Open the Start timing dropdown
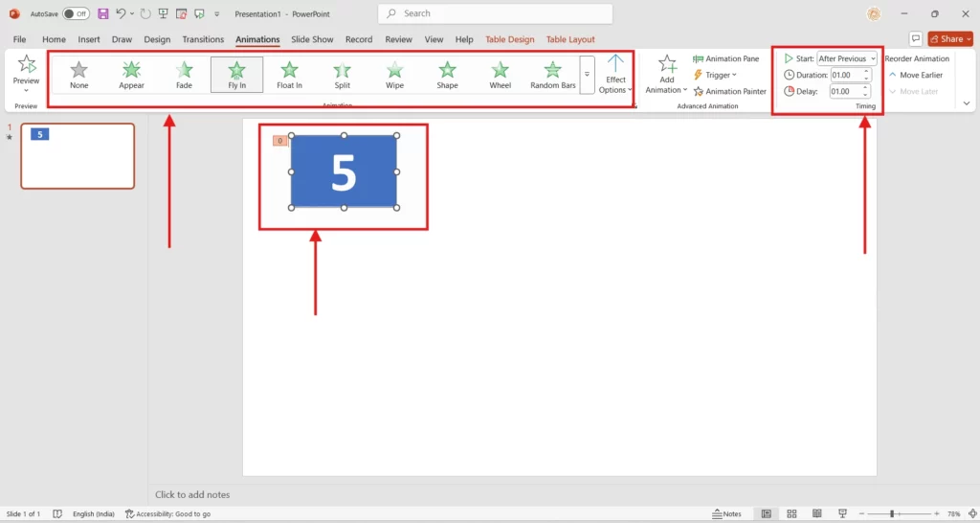 coord(847,58)
